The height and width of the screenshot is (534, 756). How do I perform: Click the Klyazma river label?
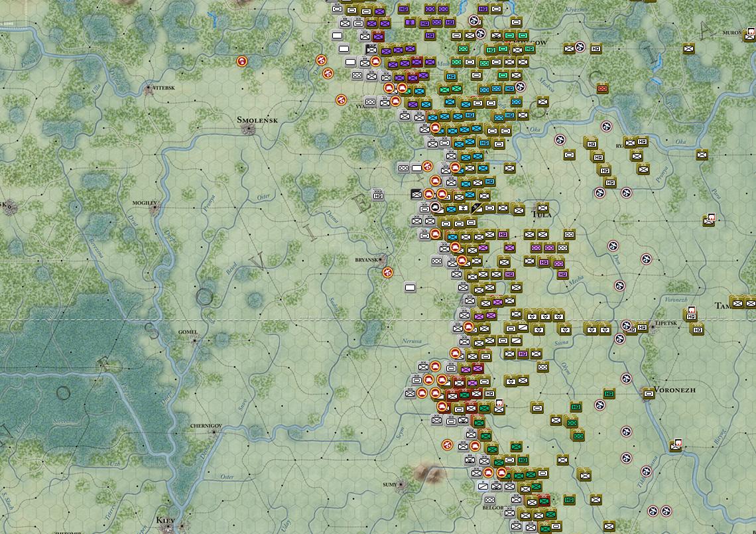click(x=576, y=9)
